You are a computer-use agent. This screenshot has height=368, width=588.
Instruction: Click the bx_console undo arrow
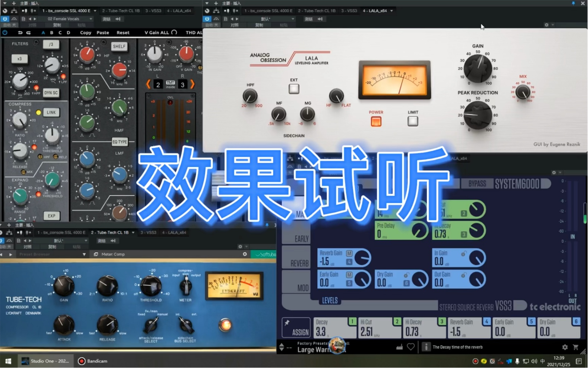point(20,33)
